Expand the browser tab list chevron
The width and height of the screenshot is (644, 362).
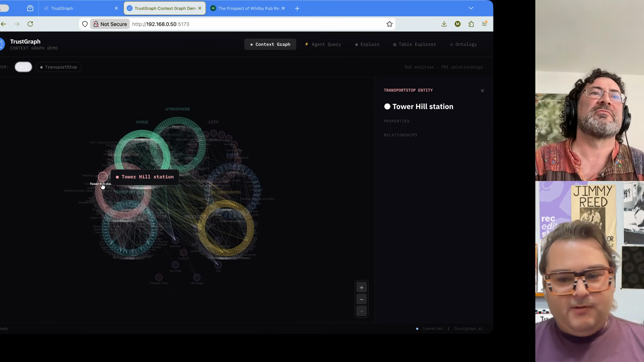tap(471, 8)
